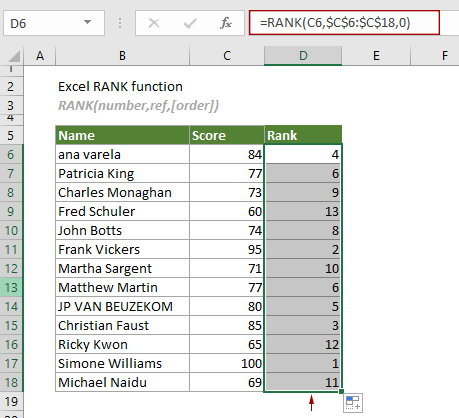
Task: Select the 'Michael Naidu' cell
Action: (x=122, y=382)
